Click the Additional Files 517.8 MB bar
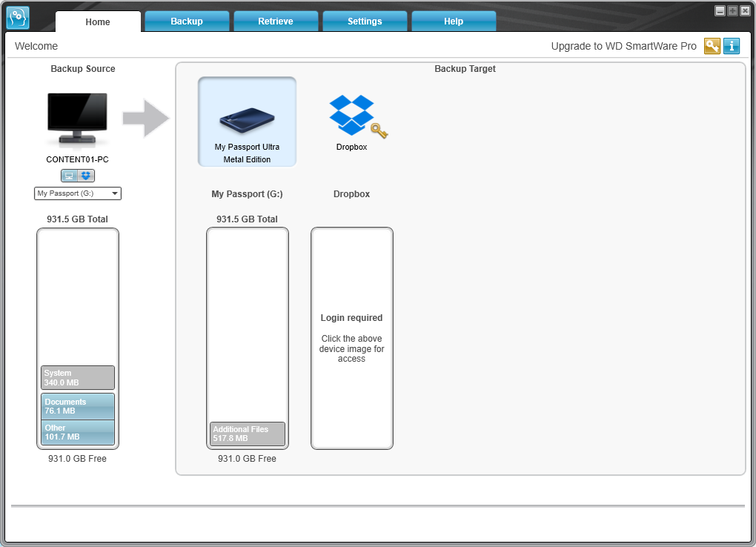Image resolution: width=756 pixels, height=547 pixels. (x=248, y=434)
